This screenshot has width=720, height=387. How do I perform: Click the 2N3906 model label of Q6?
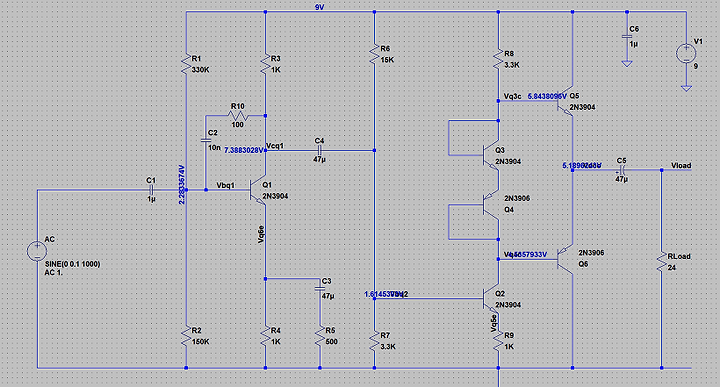click(x=591, y=253)
